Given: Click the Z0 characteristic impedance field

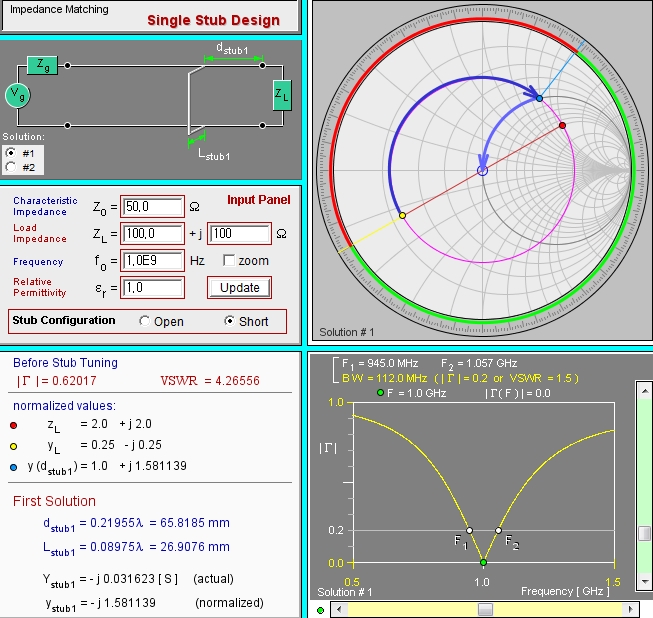Looking at the screenshot, I should 152,207.
